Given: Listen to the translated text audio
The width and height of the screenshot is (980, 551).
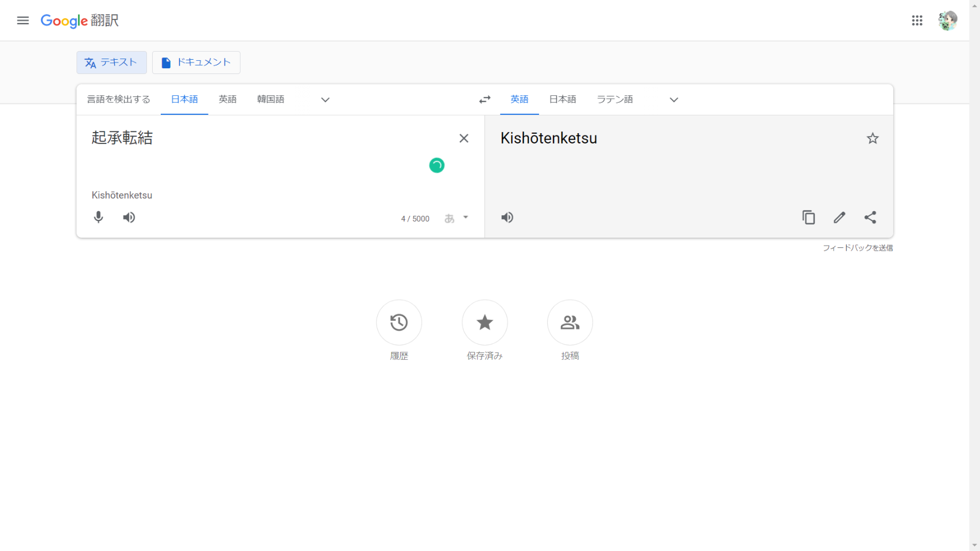Looking at the screenshot, I should coord(507,218).
